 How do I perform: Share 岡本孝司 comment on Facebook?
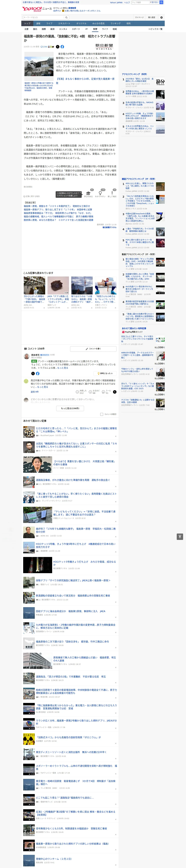click(38, 373)
